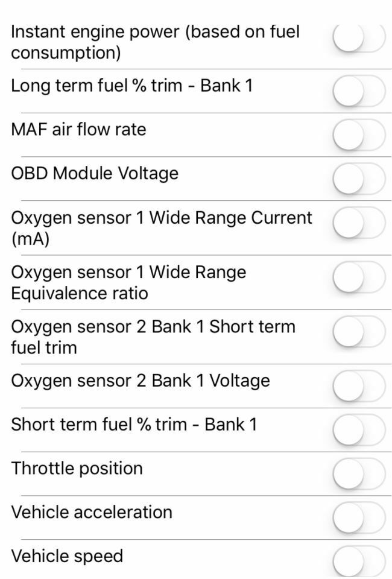392x579 pixels.
Task: Toggle Long term fuel % trim Bank 1
Action: click(359, 91)
